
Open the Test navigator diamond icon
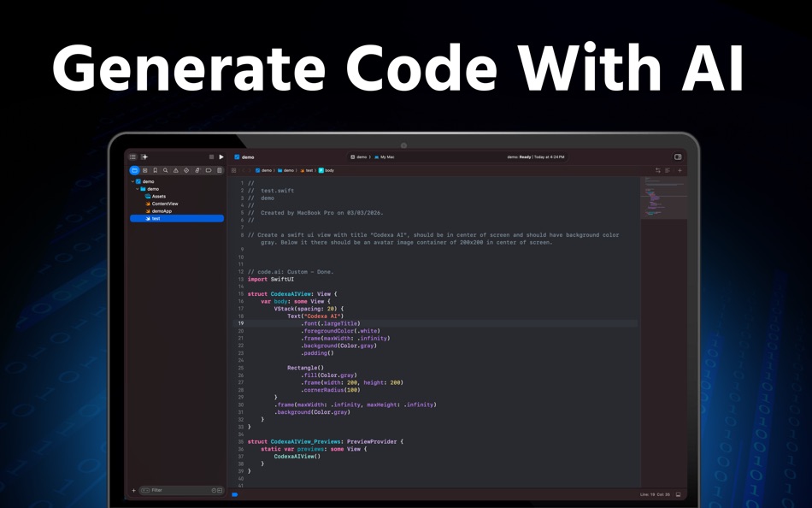(185, 170)
